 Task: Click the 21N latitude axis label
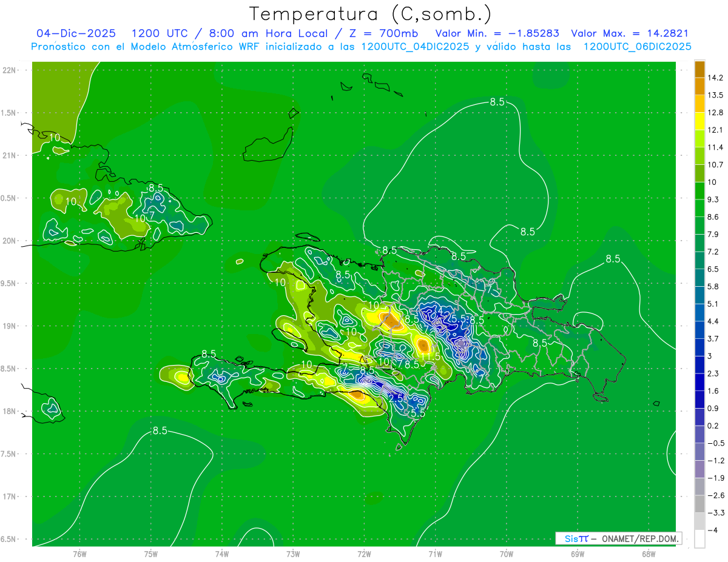pos(10,155)
